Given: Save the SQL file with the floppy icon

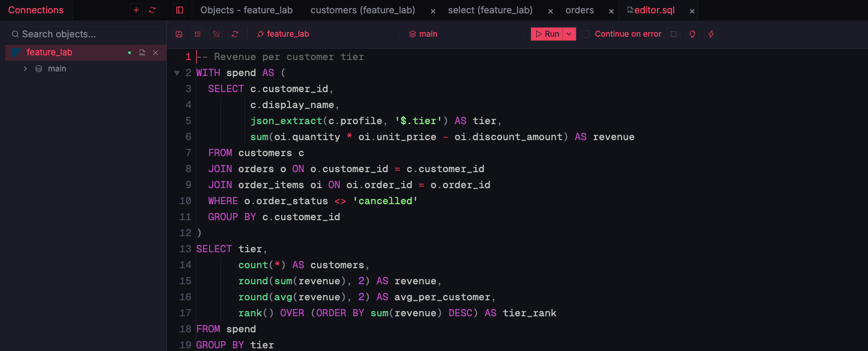Looking at the screenshot, I should coord(179,34).
